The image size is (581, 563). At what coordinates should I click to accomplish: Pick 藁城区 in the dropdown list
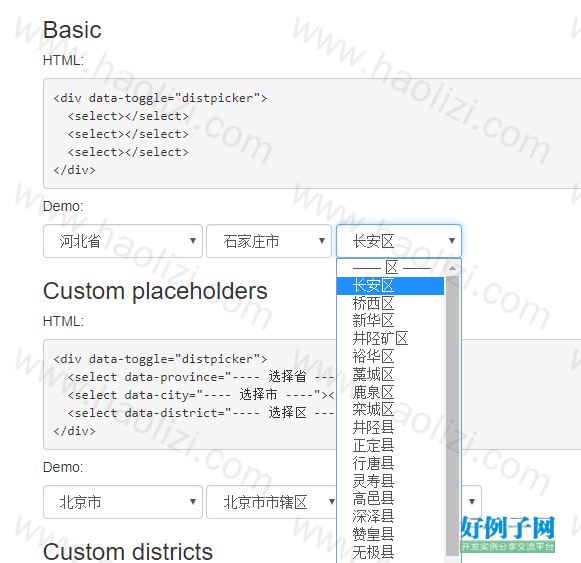coord(391,374)
